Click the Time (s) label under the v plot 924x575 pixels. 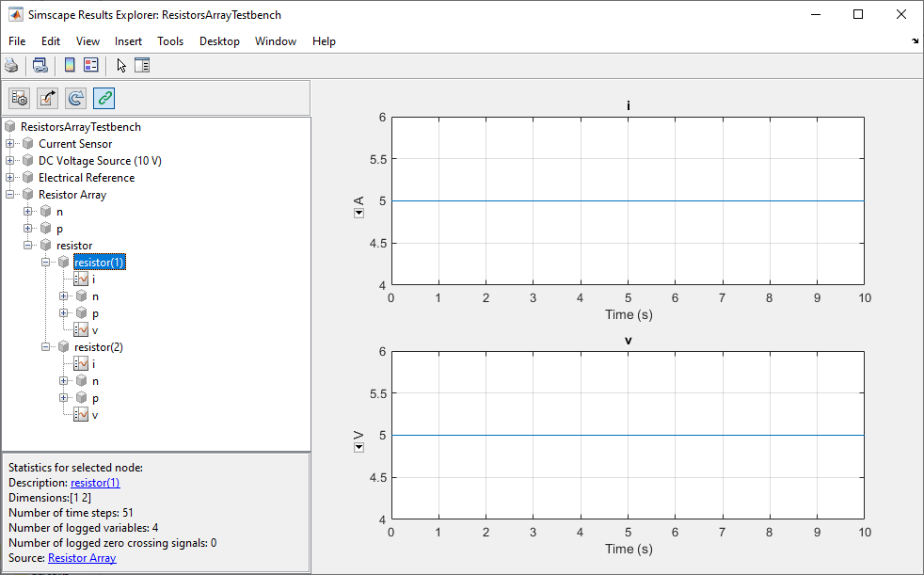629,549
